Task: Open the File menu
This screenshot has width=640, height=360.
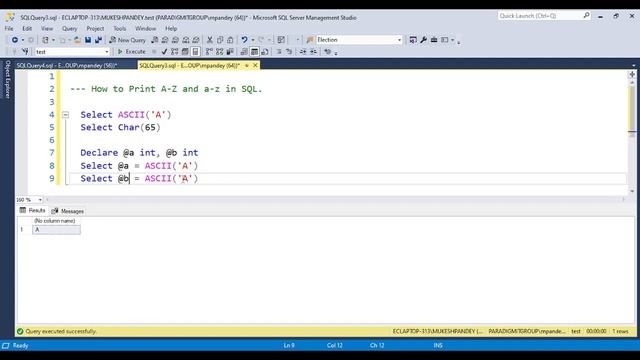Action: 9,29
